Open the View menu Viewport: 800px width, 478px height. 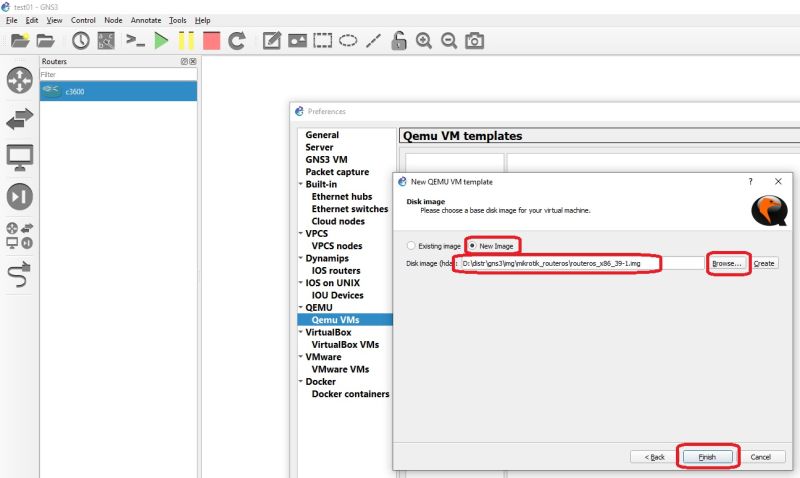(54, 20)
